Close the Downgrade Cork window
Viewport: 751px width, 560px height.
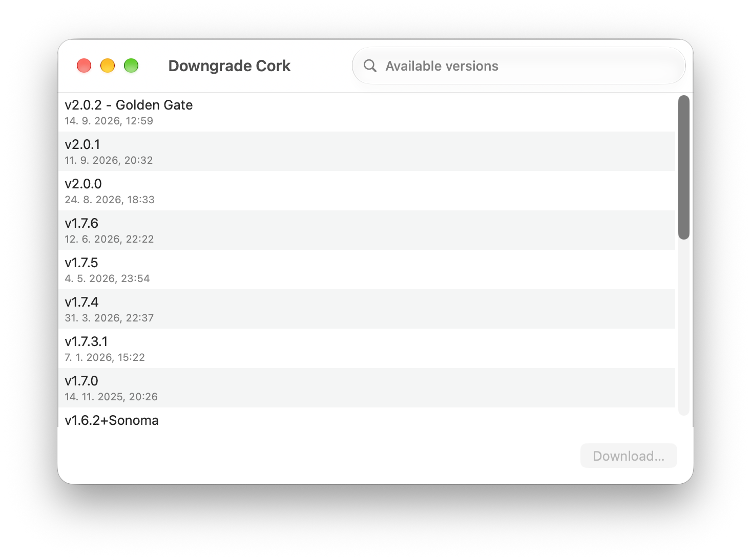pos(84,66)
